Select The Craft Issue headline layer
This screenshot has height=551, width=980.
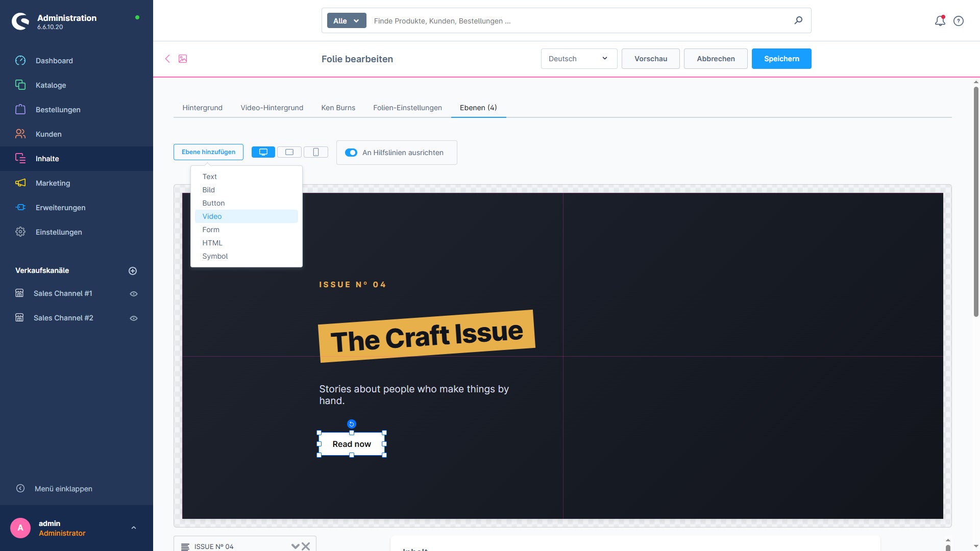[427, 336]
